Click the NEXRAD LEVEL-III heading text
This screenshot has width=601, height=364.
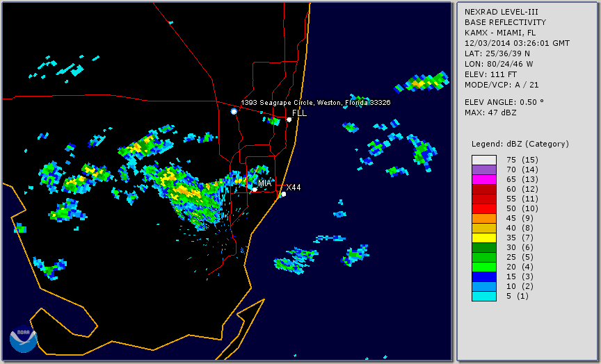point(500,12)
